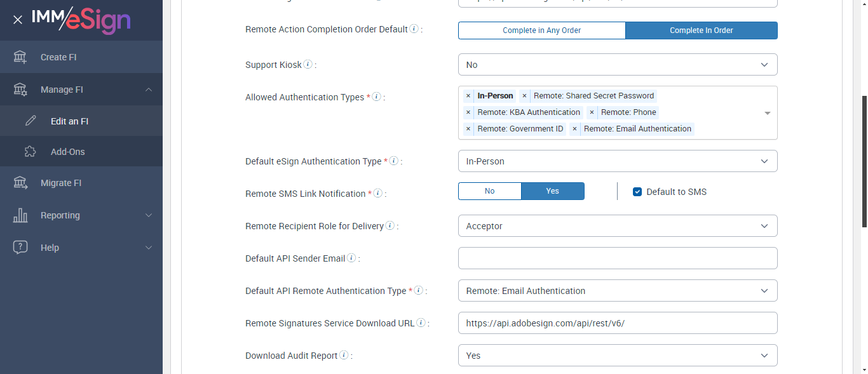Enable the Default to SMS checkbox

[637, 192]
